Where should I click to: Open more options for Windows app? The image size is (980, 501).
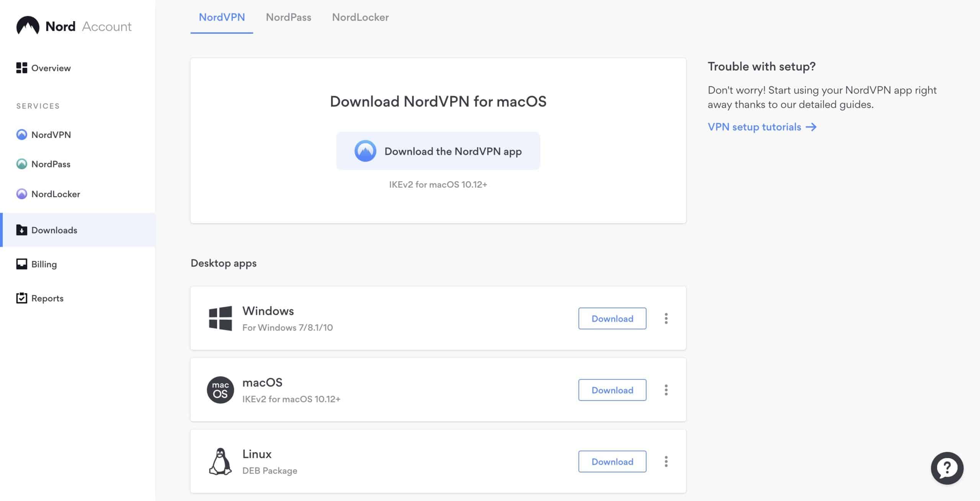pyautogui.click(x=666, y=318)
